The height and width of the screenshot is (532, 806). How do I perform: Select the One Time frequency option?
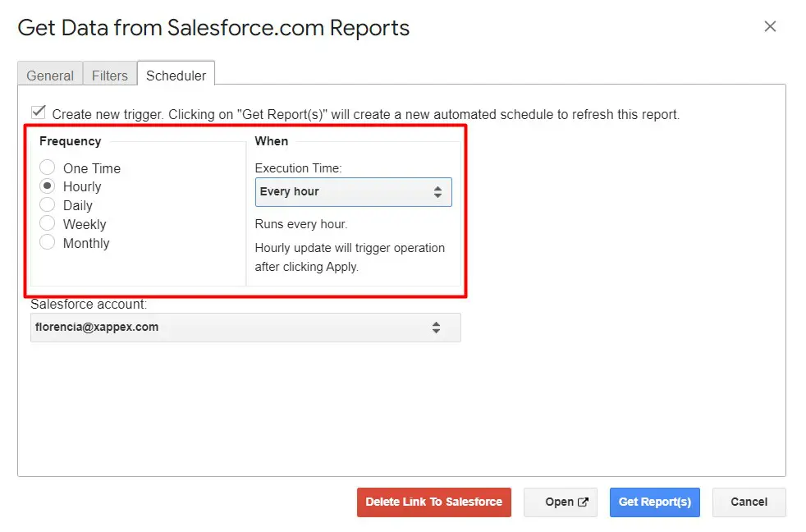point(48,167)
